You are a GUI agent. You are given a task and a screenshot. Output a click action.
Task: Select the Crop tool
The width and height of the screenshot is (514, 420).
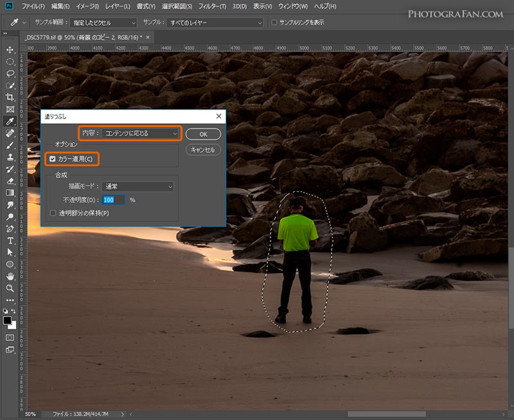10,98
